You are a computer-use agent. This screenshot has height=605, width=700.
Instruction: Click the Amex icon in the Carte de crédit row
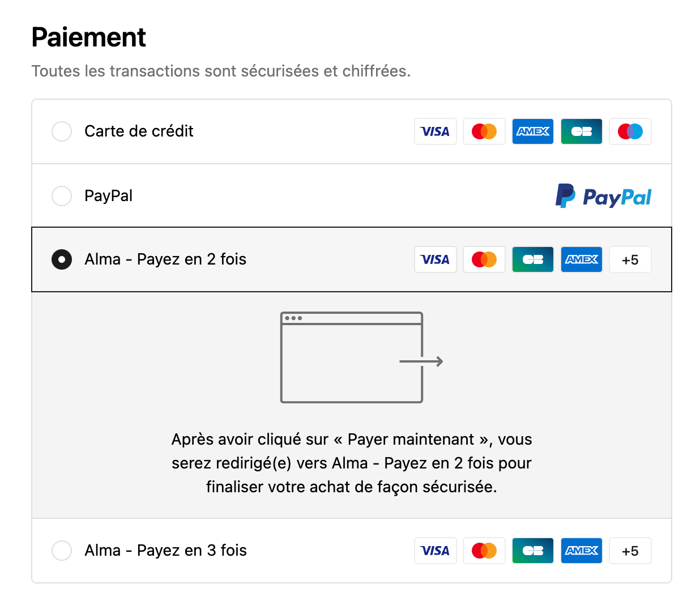click(532, 131)
